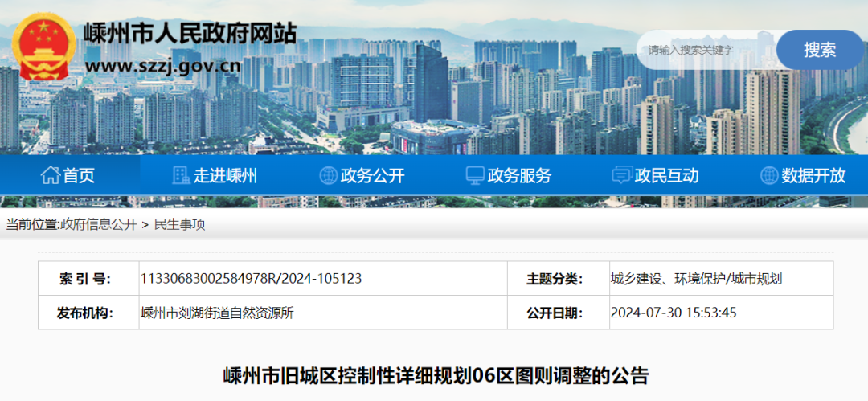Click the site title 嵊州市人民政府网站
Screen dimensions: 868x401
tap(190, 33)
